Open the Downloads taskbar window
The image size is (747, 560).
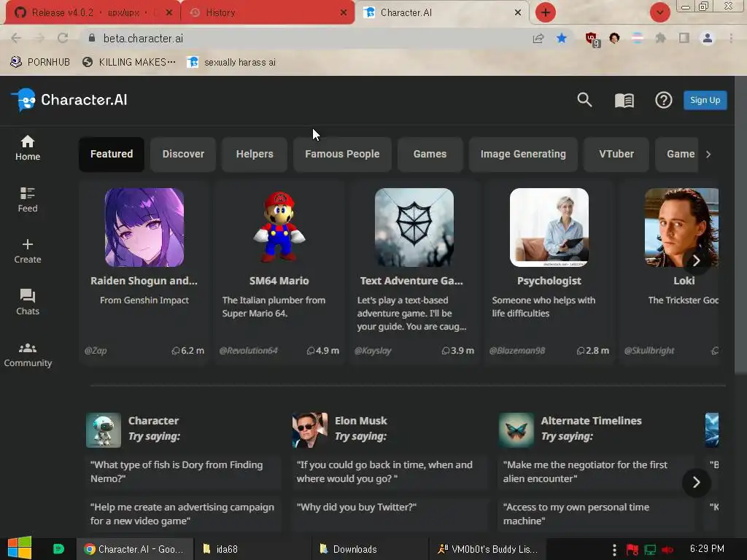click(370, 549)
